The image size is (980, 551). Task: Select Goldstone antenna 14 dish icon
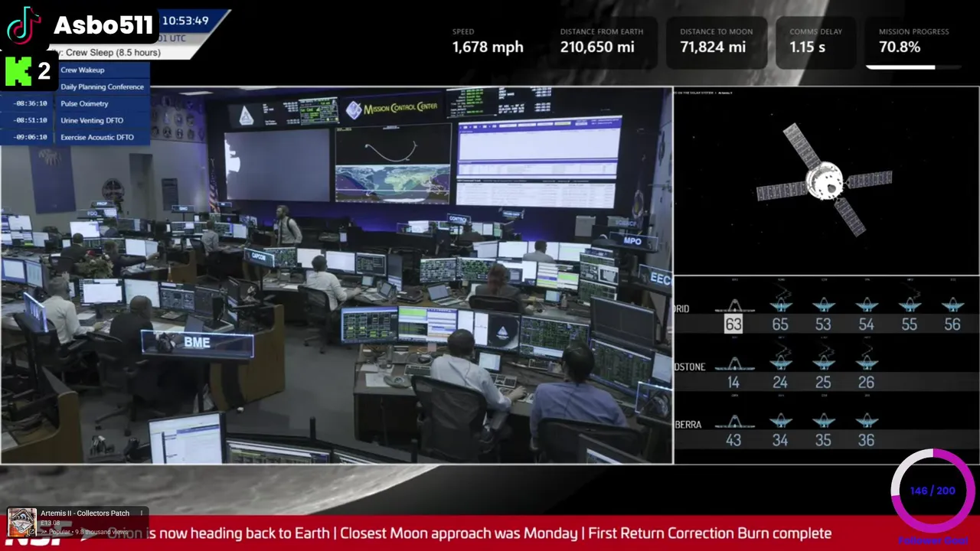733,364
